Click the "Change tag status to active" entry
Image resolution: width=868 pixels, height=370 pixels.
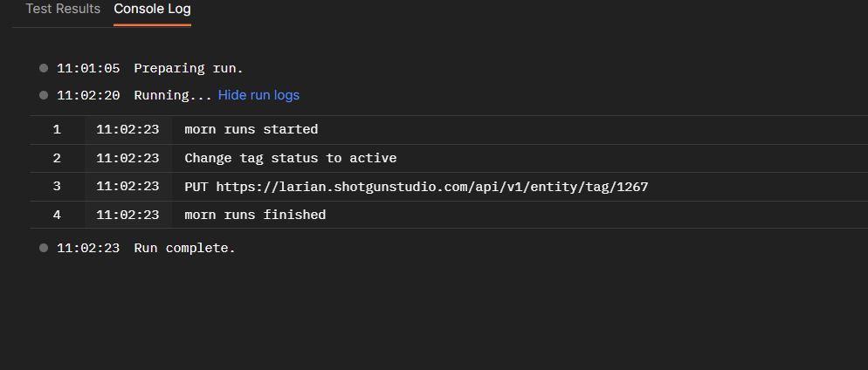[x=291, y=158]
